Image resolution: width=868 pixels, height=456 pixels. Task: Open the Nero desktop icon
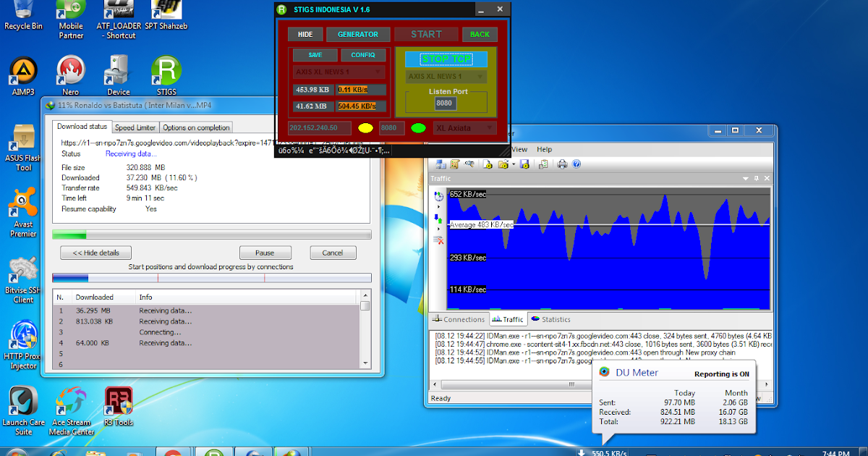pos(70,77)
